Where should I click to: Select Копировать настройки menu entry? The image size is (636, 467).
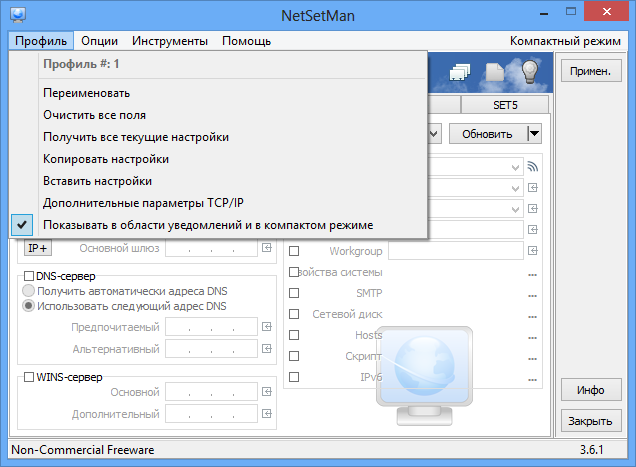233,159
